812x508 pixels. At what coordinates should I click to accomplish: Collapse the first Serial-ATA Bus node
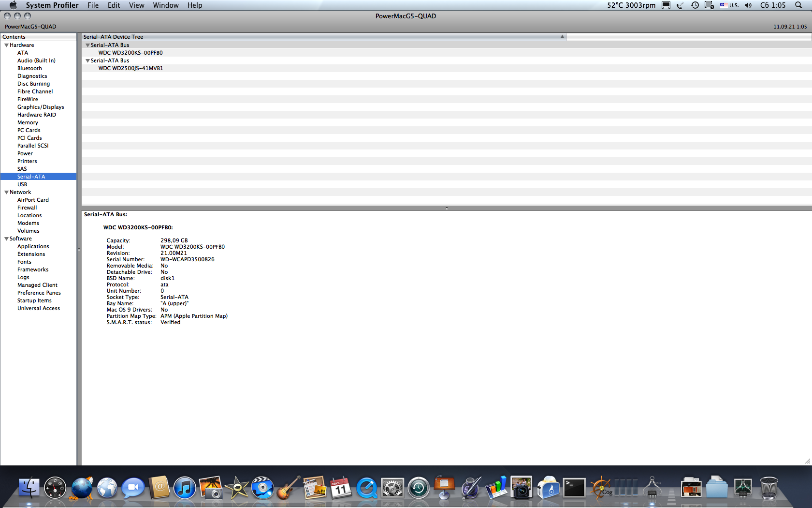[x=87, y=45]
